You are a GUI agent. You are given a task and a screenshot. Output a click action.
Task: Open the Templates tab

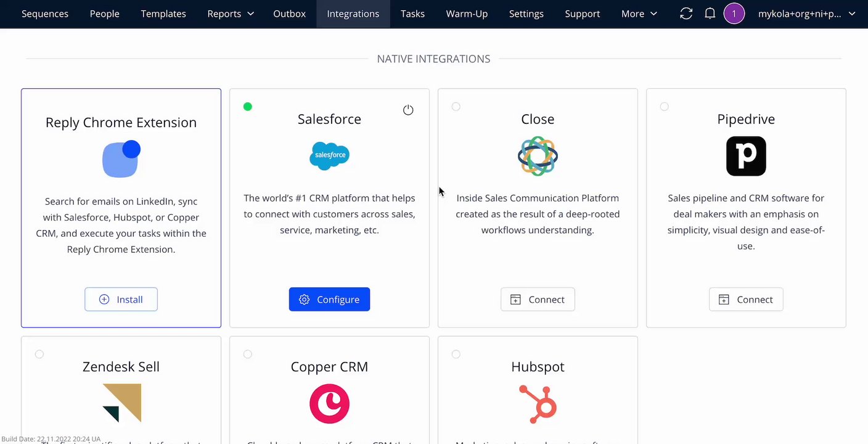(x=163, y=14)
